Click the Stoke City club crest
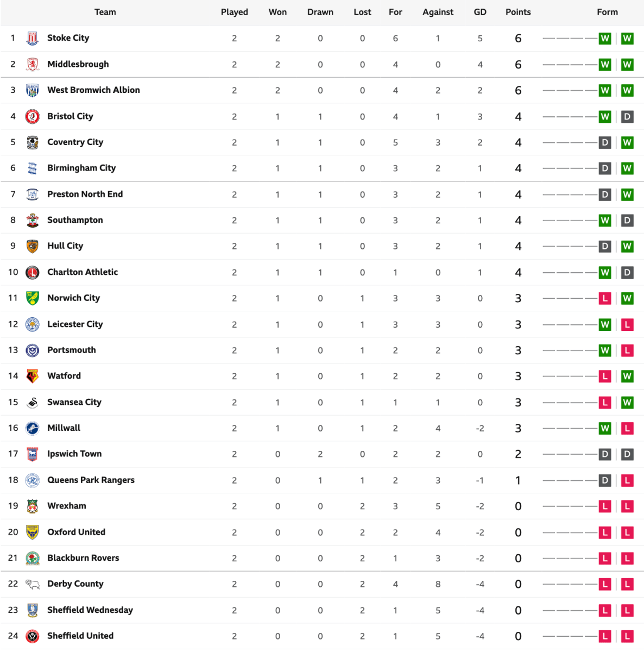Viewport: 644px width, 652px height. pos(33,38)
